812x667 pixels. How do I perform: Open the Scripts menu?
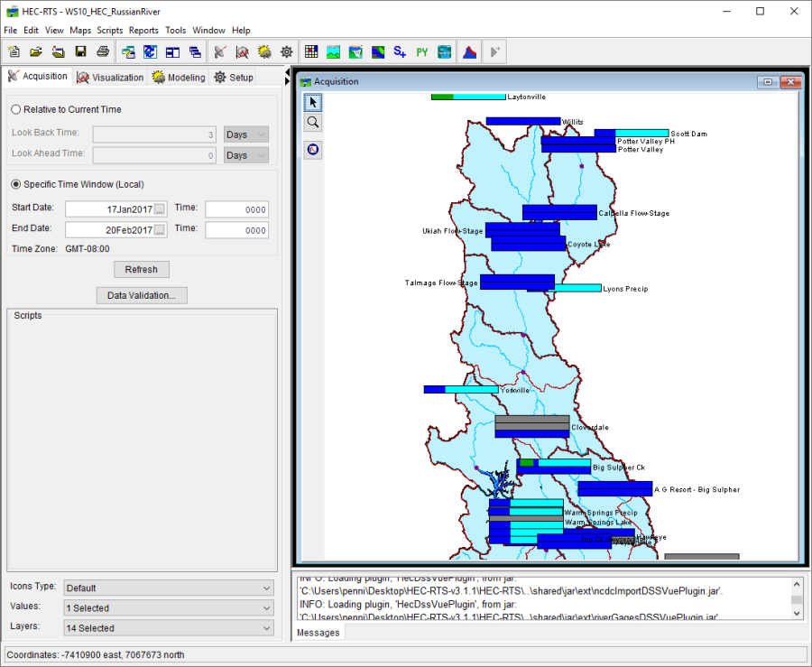click(110, 30)
